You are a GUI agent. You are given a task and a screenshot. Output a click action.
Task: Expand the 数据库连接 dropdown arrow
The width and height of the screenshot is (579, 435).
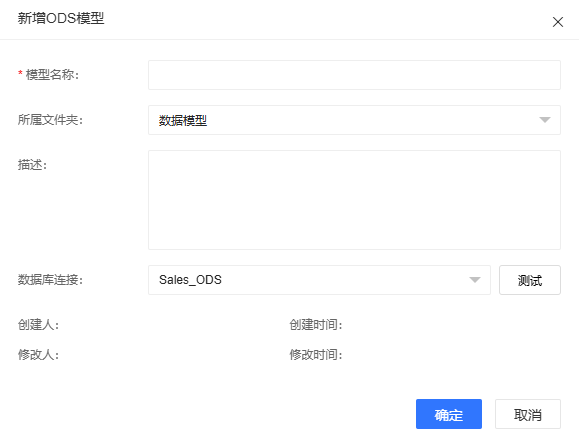[474, 280]
